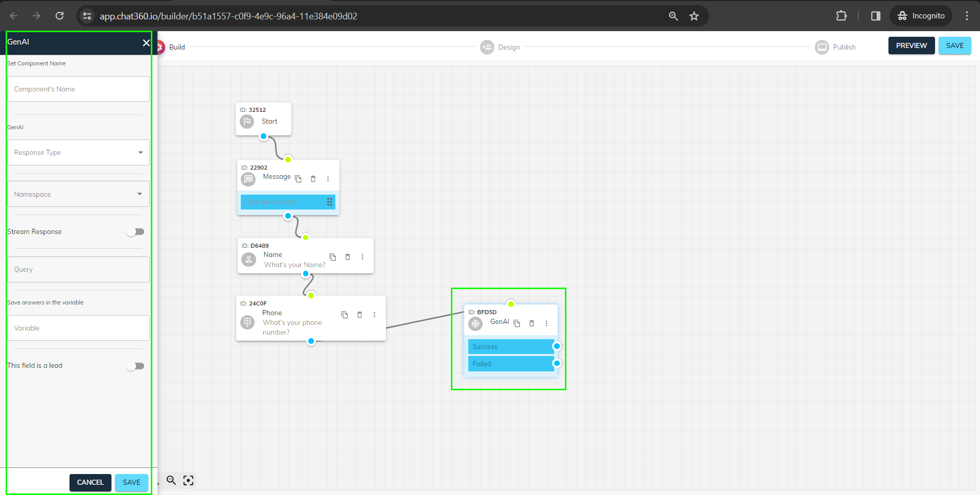This screenshot has width=980, height=495.
Task: Click the 'What's your Name?' text
Action: (x=294, y=265)
